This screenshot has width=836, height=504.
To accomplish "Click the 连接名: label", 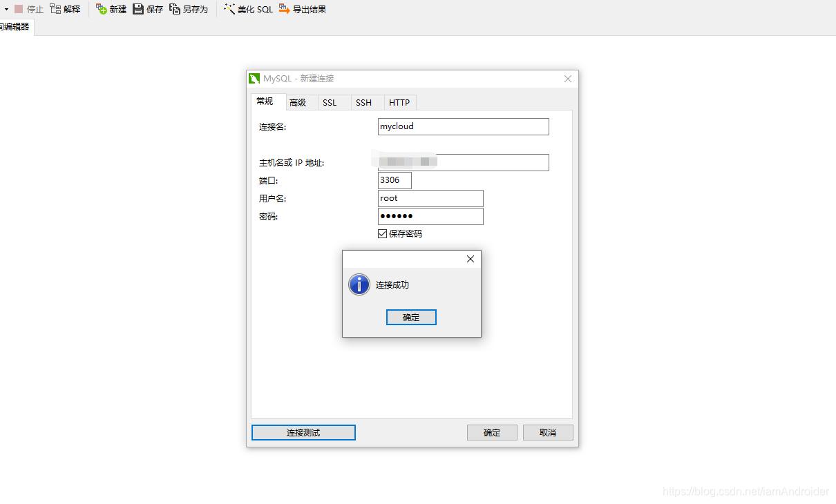I will pos(272,127).
